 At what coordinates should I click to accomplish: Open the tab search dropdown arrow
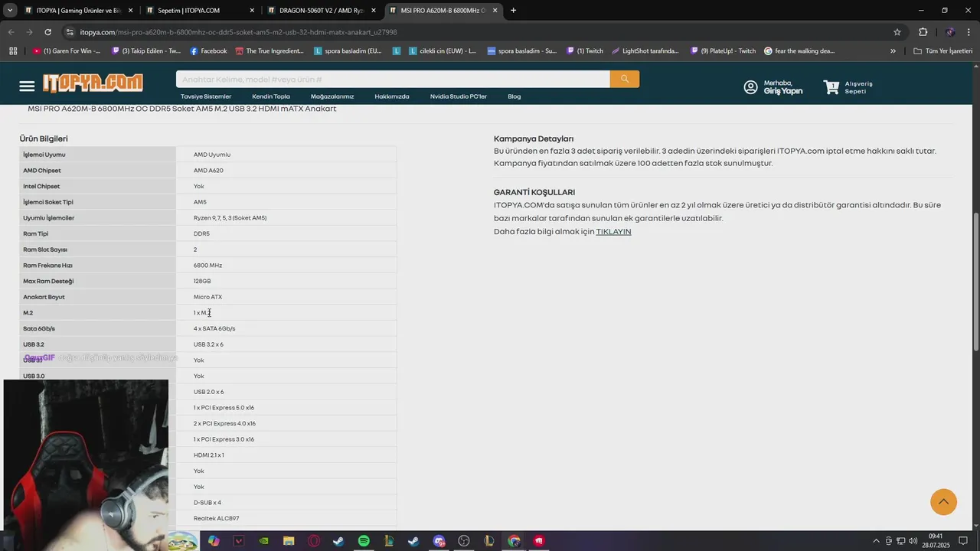click(x=10, y=11)
